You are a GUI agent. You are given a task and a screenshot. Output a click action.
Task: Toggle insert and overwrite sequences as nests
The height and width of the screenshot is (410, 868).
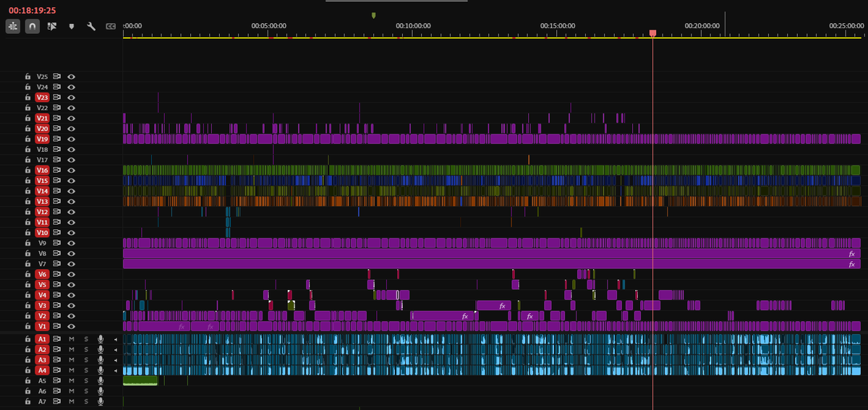(x=13, y=26)
